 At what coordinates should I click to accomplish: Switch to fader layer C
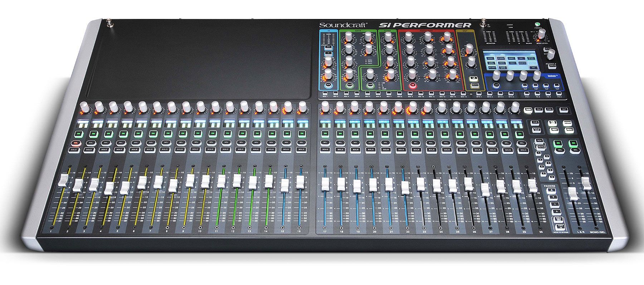[x=555, y=204]
